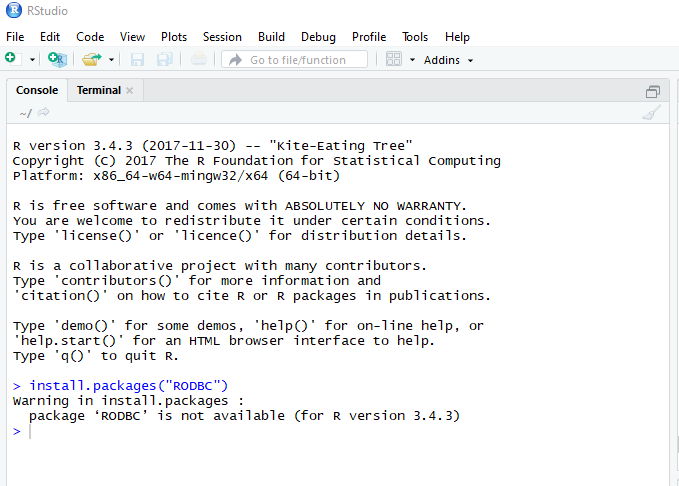The width and height of the screenshot is (679, 486).
Task: Open the Debug menu
Action: click(318, 37)
